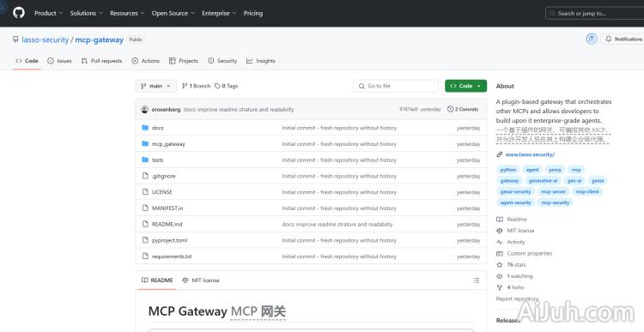644x332 pixels.
Task: Open the mcp_gateway folder
Action: point(168,144)
